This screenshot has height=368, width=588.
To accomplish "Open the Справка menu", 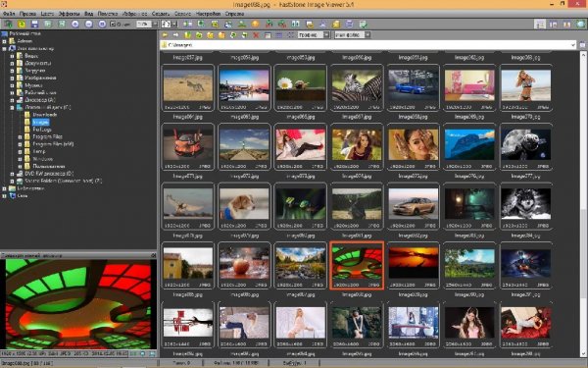I will (x=235, y=14).
